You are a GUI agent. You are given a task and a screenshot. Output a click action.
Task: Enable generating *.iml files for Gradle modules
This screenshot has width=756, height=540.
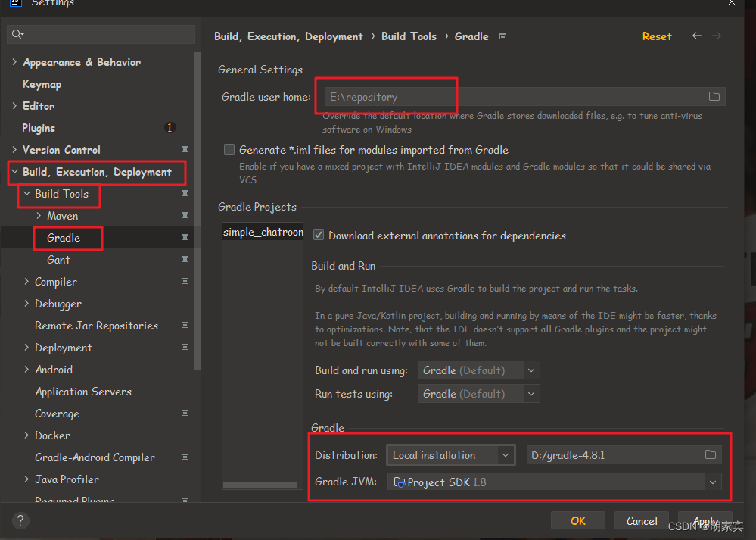coord(229,149)
